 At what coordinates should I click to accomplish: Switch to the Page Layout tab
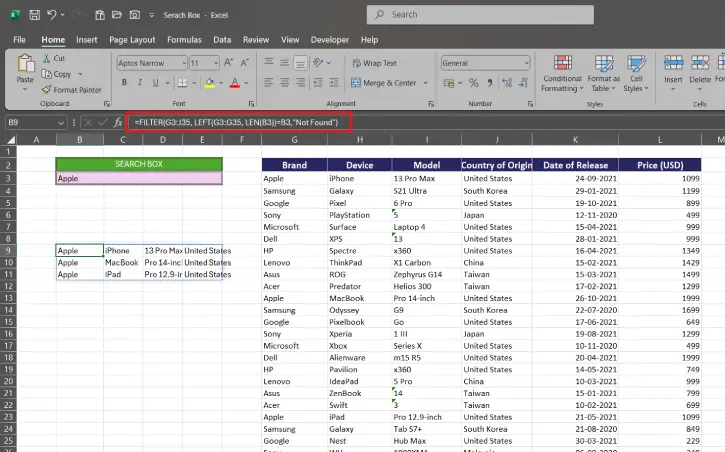pyautogui.click(x=132, y=40)
